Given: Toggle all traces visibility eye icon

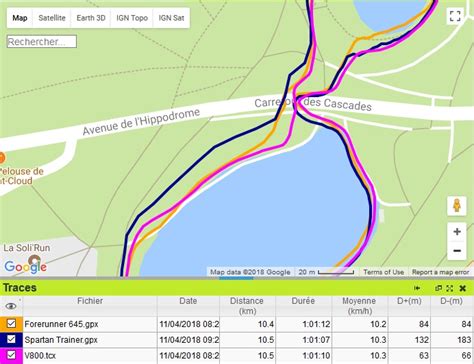Looking at the screenshot, I should pyautogui.click(x=11, y=306).
